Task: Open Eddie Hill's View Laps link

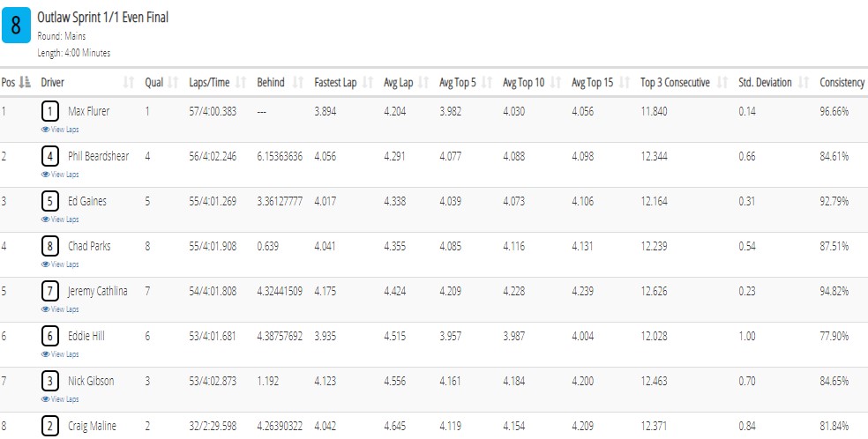Action: click(60, 354)
